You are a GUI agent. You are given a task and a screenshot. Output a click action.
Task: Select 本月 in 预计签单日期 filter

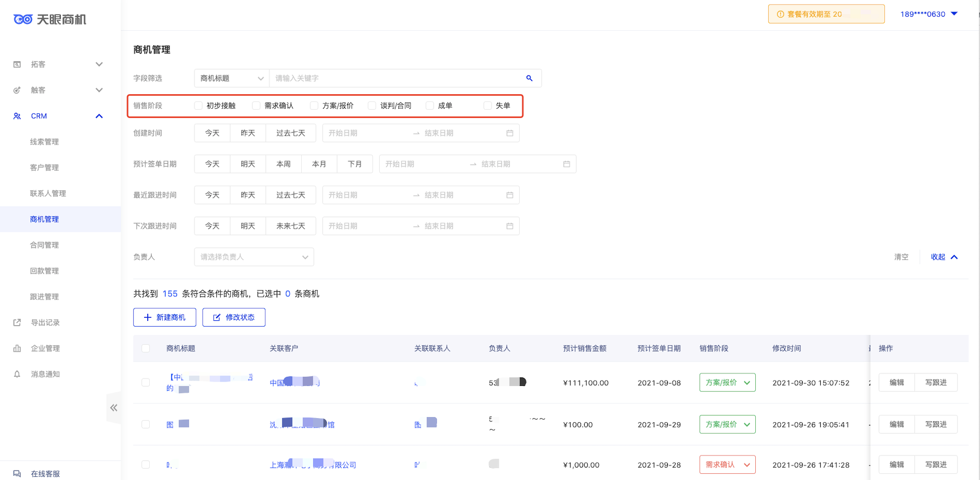tap(319, 164)
